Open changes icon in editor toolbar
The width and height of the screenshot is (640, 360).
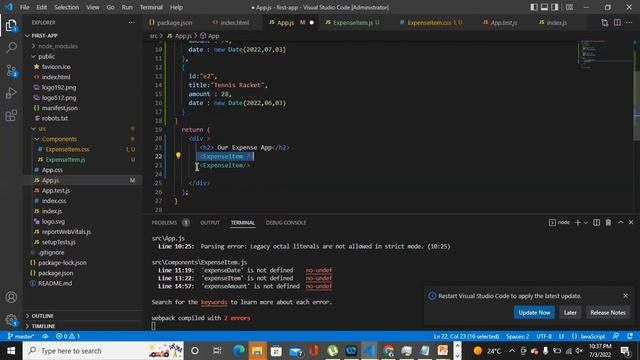coord(604,23)
